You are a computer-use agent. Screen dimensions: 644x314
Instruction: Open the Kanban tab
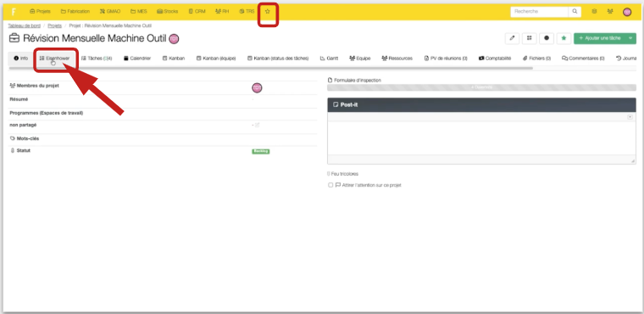click(x=174, y=59)
